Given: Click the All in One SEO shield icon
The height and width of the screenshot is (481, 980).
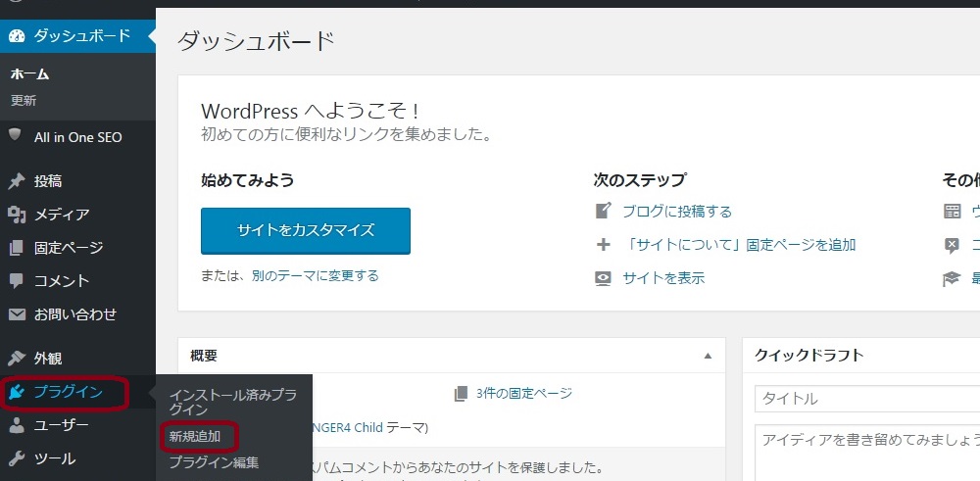Looking at the screenshot, I should (x=15, y=135).
